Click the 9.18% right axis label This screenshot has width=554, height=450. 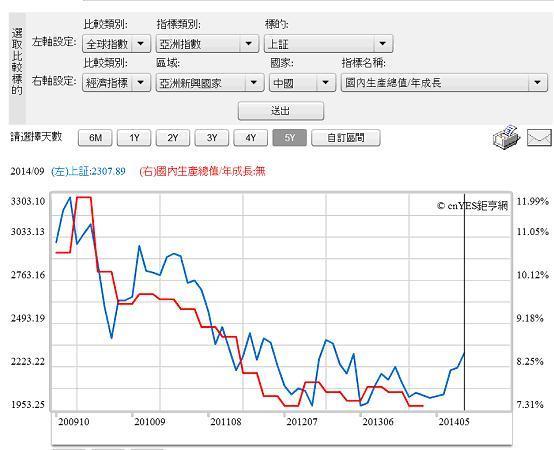[530, 318]
